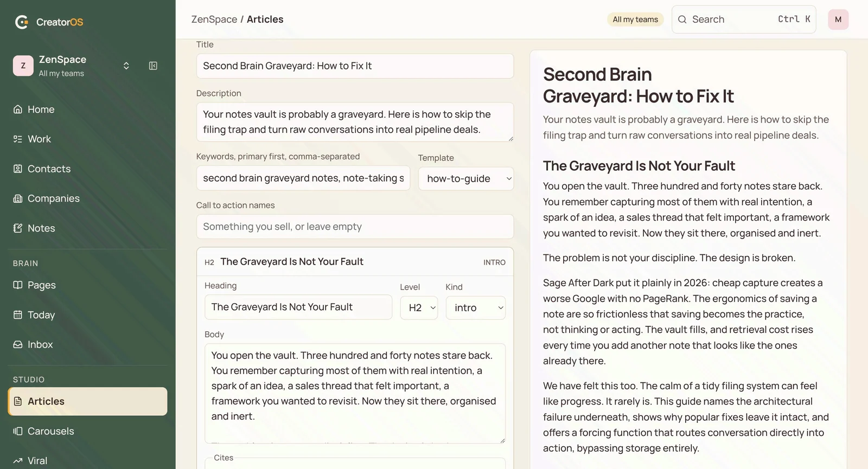The image size is (868, 469).
Task: Open the heading Level H2 dropdown
Action: [419, 307]
